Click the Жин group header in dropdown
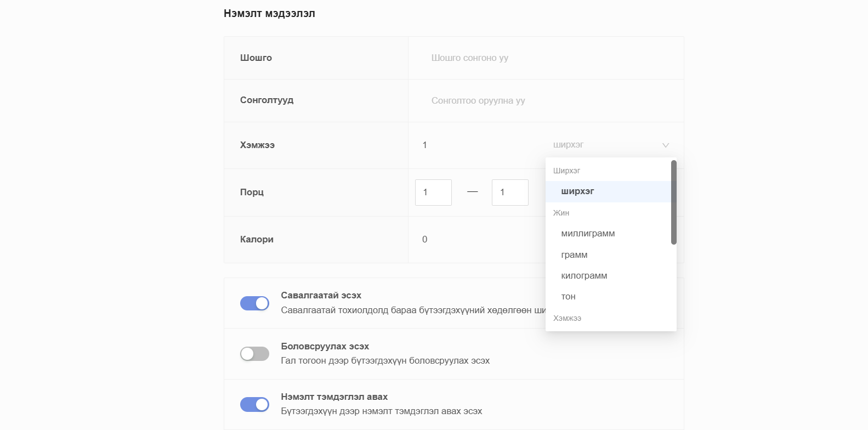 [x=561, y=213]
